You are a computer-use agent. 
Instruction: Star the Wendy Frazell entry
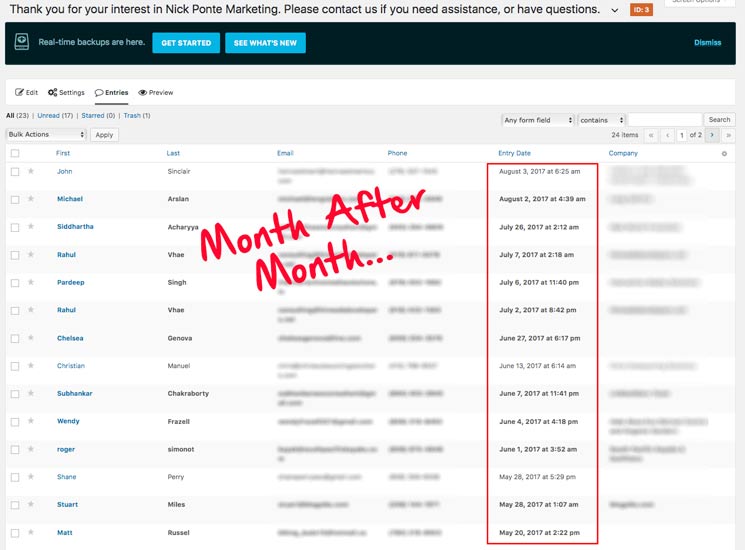31,421
